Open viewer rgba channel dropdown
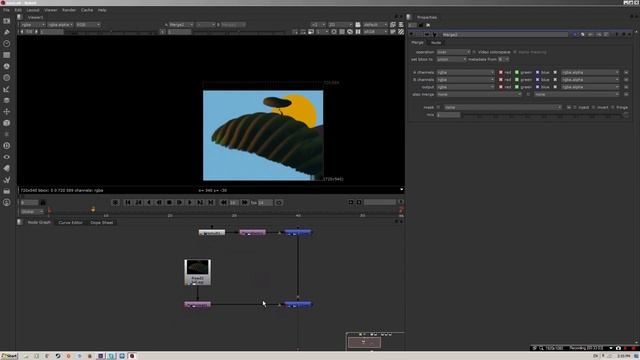 click(x=32, y=25)
